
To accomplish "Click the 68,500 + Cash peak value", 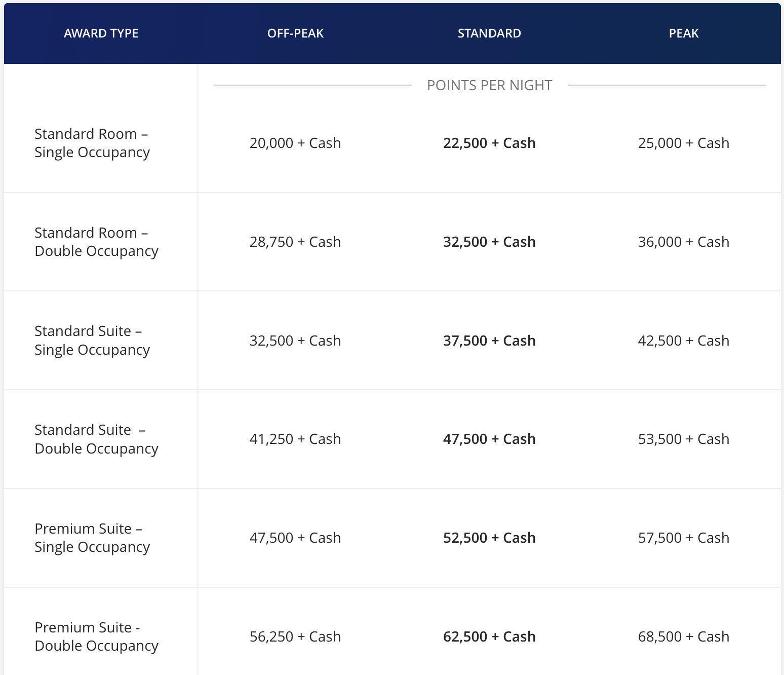I will pos(684,636).
